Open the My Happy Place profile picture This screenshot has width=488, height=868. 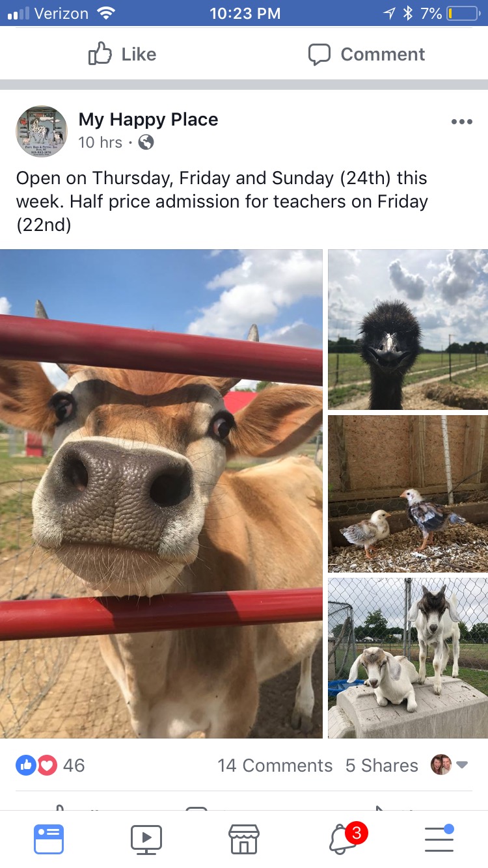(x=42, y=131)
